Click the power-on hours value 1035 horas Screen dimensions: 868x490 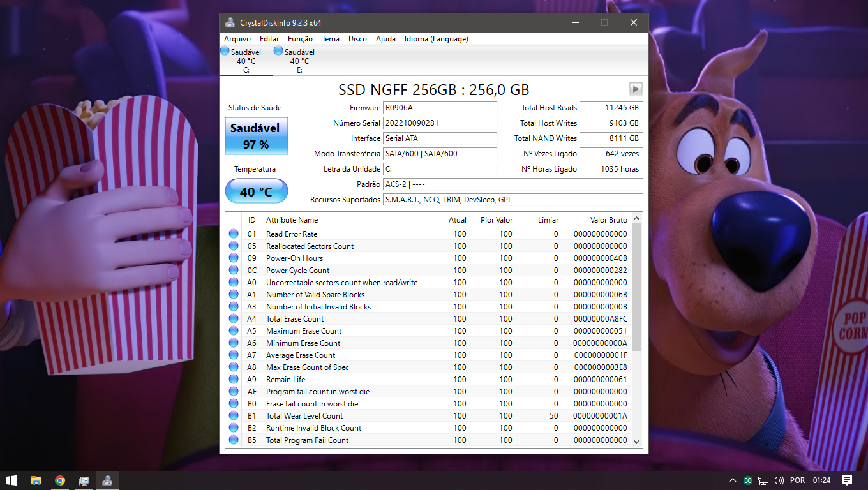click(x=611, y=169)
